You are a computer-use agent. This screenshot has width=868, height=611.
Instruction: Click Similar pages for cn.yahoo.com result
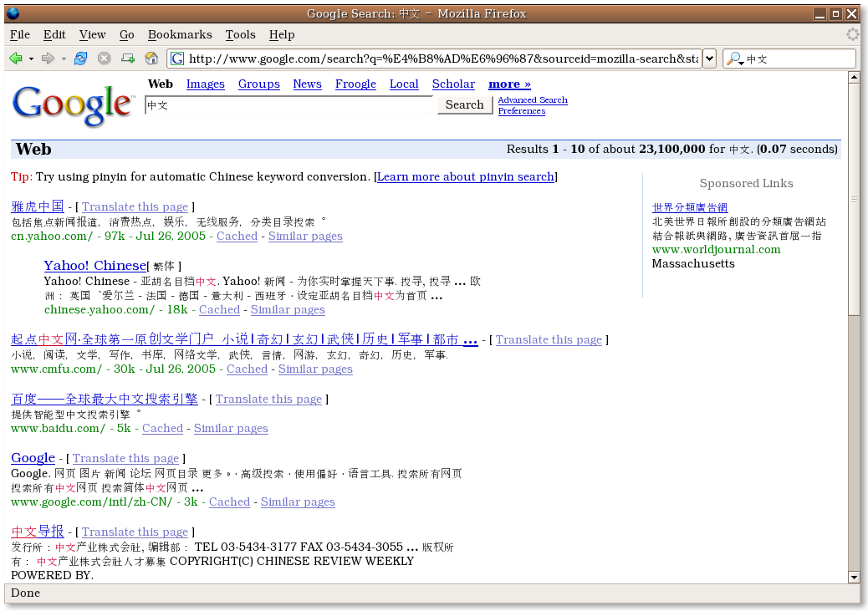tap(305, 237)
